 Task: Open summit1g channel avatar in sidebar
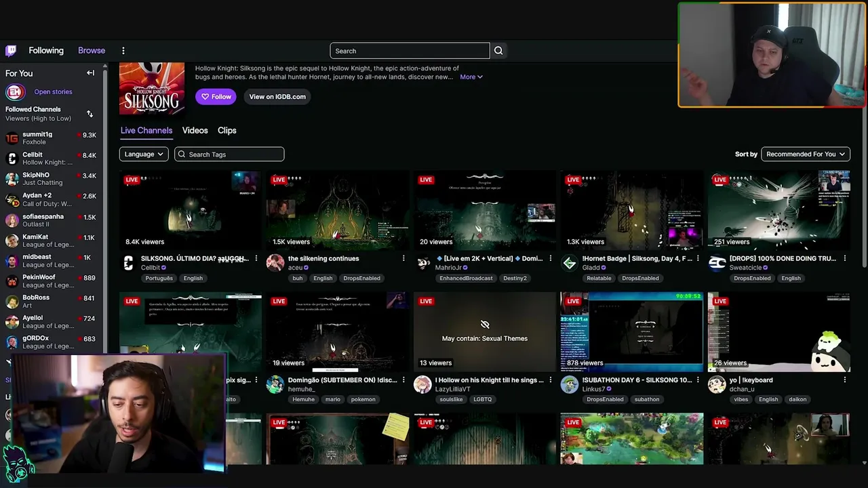point(12,138)
